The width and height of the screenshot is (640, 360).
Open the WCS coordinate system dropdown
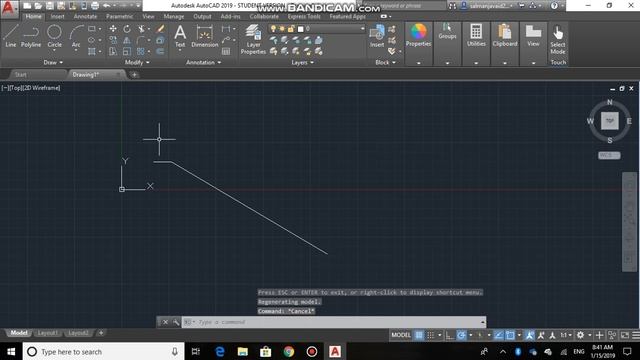click(x=609, y=155)
